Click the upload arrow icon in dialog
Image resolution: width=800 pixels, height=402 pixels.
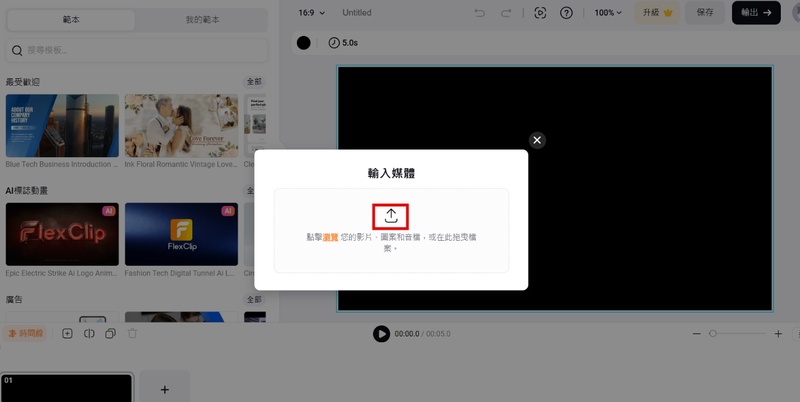pos(391,216)
